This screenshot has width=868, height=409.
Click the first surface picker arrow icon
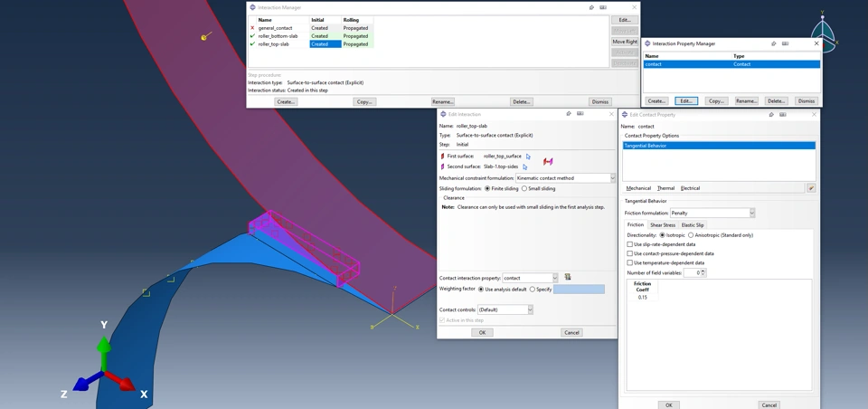pyautogui.click(x=528, y=157)
